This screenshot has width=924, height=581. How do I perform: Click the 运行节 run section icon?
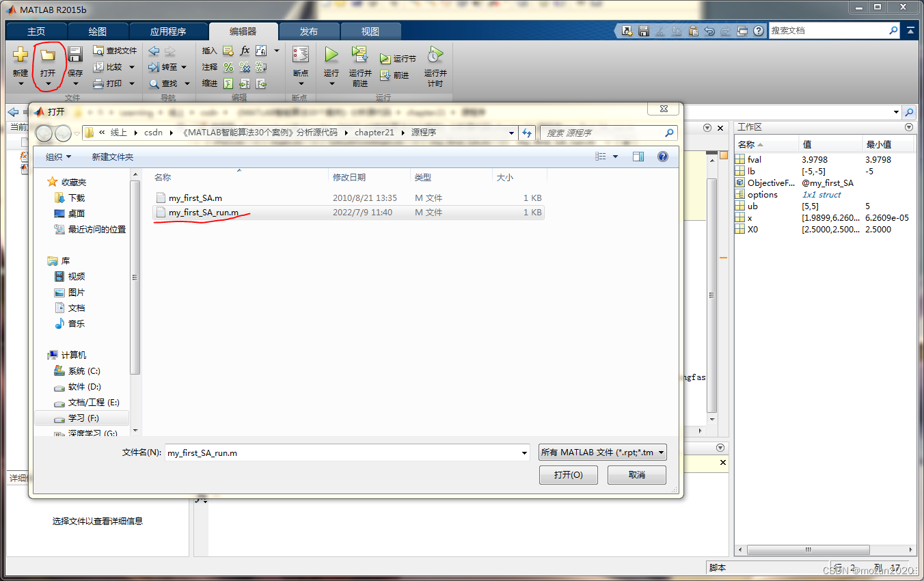pos(385,59)
